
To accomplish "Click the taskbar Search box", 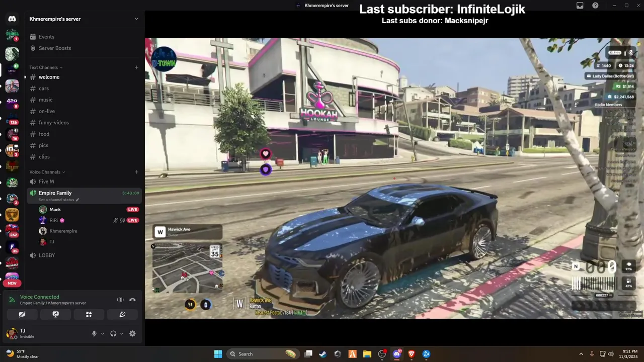I will pos(263,354).
